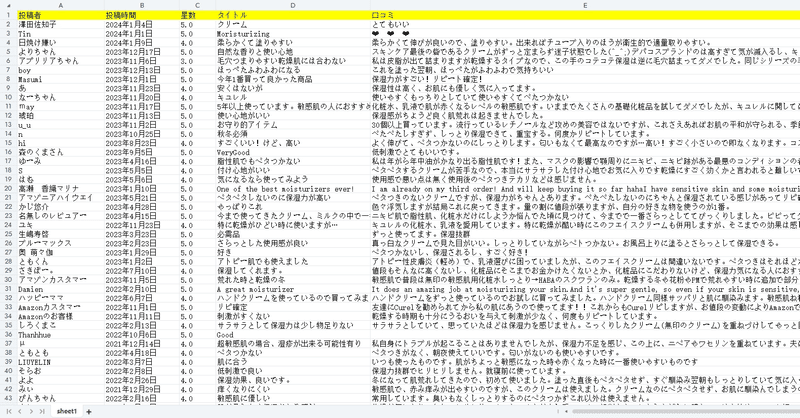Select title cell キュレル
This screenshot has height=418, width=800.
coord(293,97)
